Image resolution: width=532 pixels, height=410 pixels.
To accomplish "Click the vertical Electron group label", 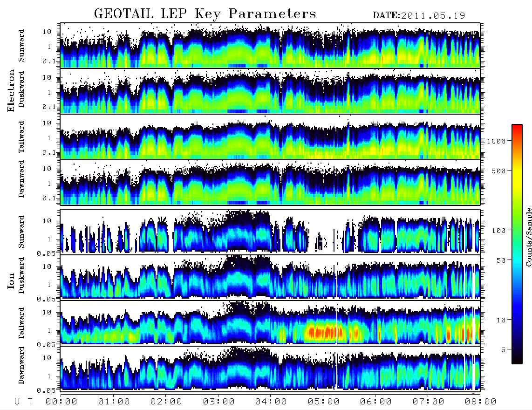I will (x=11, y=90).
